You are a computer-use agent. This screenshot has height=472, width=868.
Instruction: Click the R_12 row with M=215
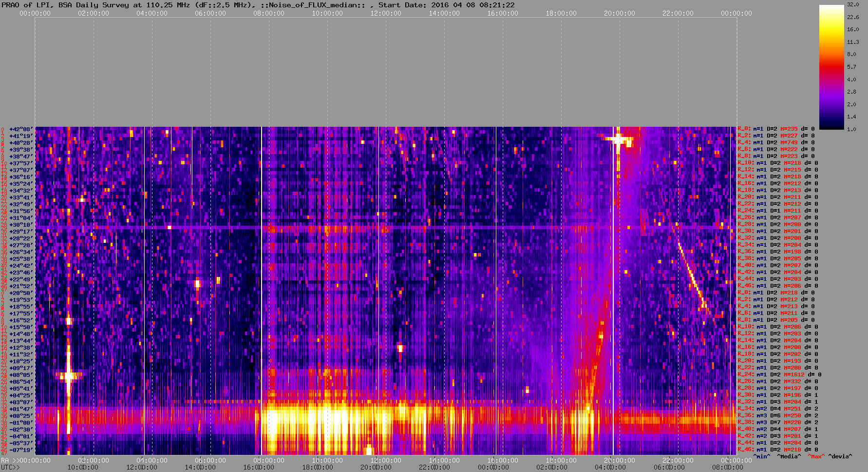[778, 170]
